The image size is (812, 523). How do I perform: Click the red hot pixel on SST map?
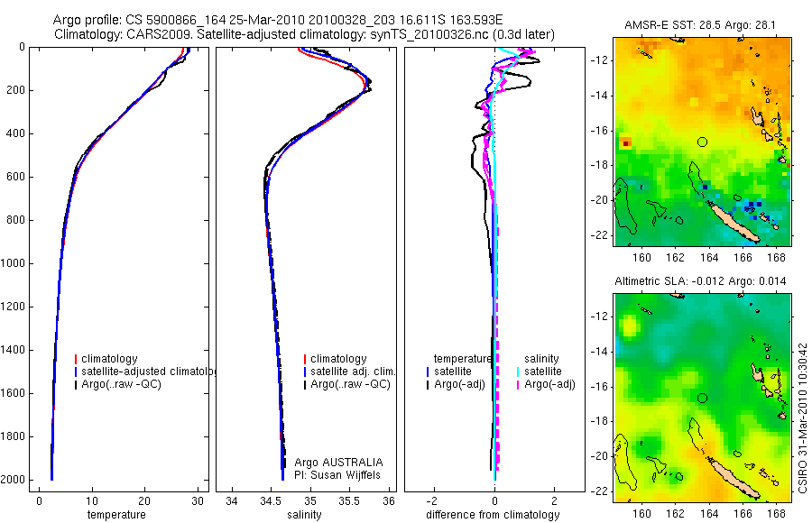point(626,142)
